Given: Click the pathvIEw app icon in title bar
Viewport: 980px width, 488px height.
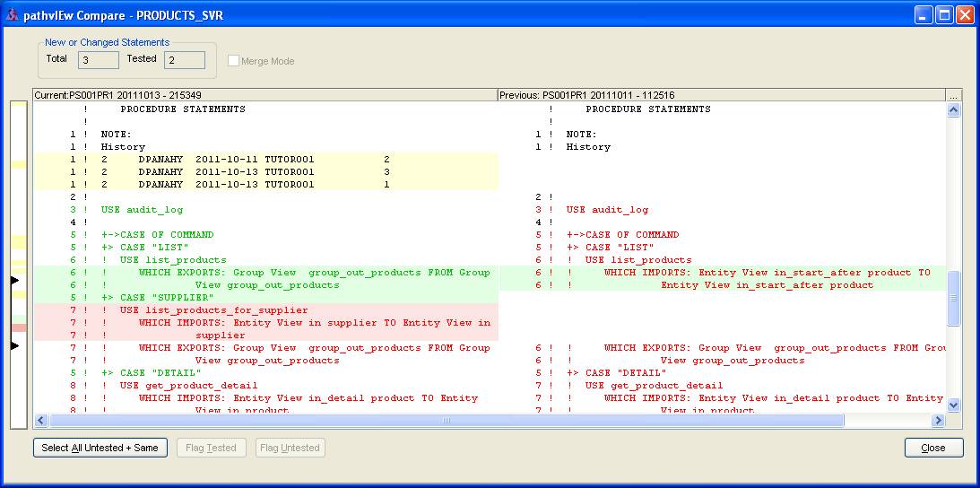Looking at the screenshot, I should (11, 15).
